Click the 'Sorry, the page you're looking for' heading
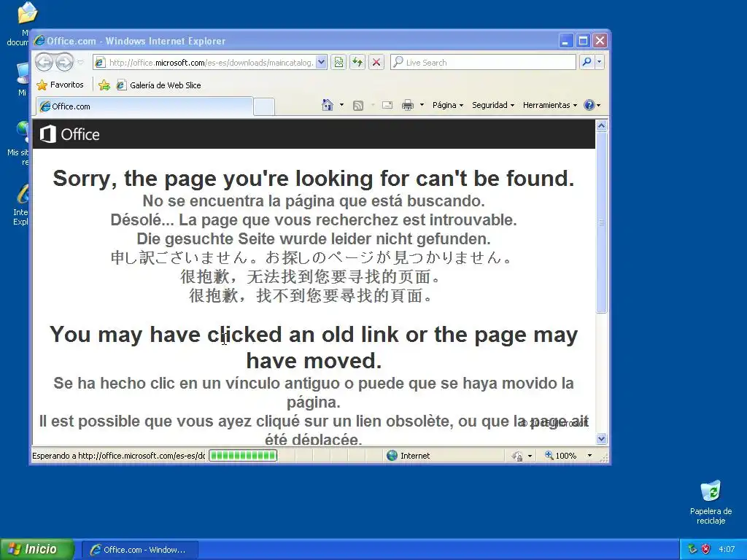Image resolution: width=747 pixels, height=560 pixels. coord(314,178)
